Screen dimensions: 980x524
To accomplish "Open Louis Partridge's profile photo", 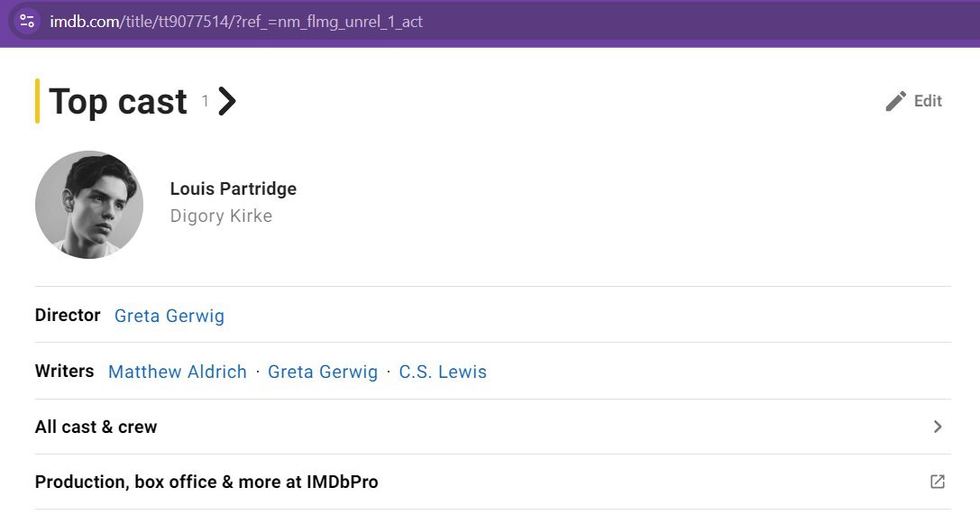I will pyautogui.click(x=89, y=205).
